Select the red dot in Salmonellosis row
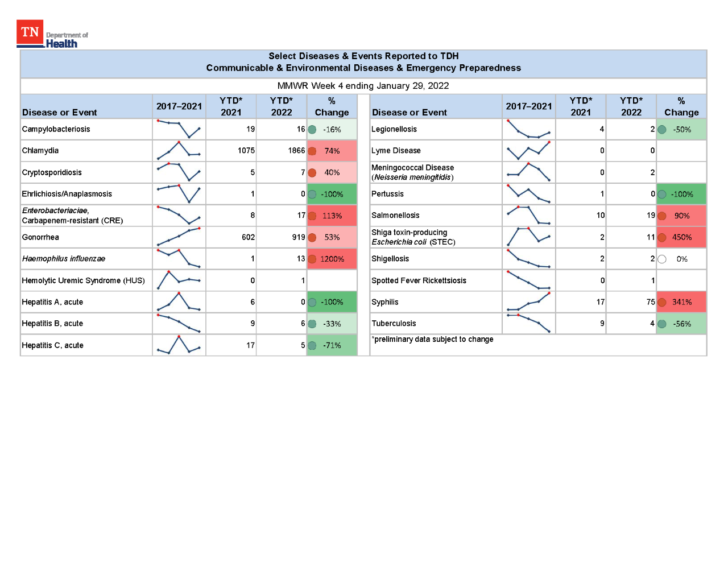 662,216
